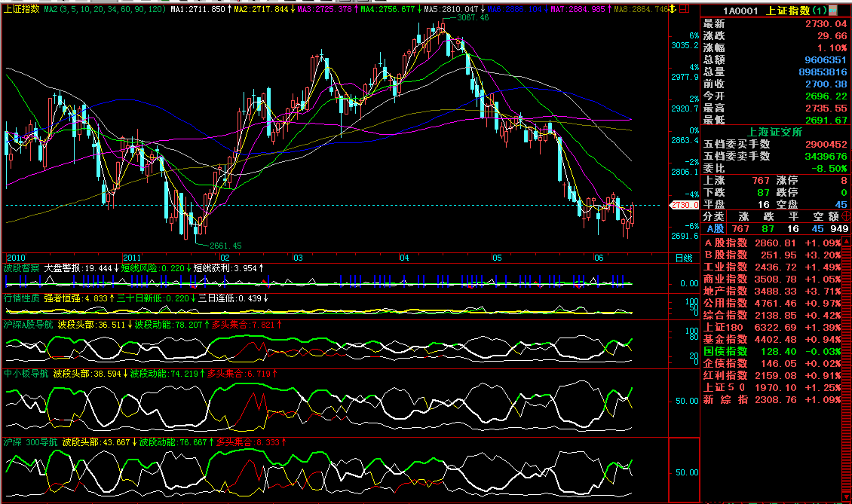The height and width of the screenshot is (504, 852).
Task: Click the 上证指数 chart title
Action: click(x=22, y=9)
